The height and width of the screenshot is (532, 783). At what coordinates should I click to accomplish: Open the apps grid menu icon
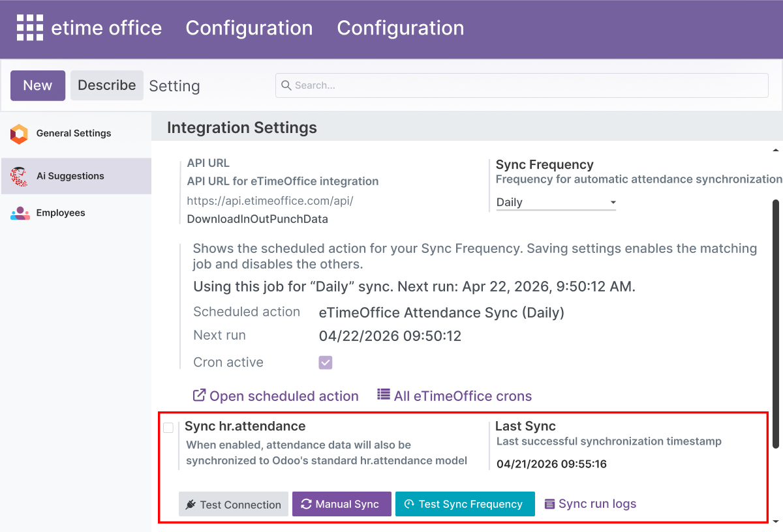pyautogui.click(x=29, y=27)
